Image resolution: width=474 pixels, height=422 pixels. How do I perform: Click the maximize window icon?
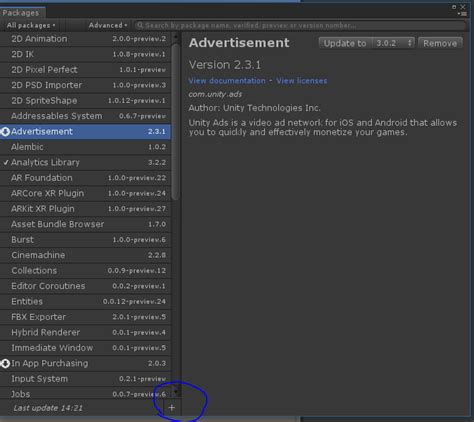(x=454, y=7)
